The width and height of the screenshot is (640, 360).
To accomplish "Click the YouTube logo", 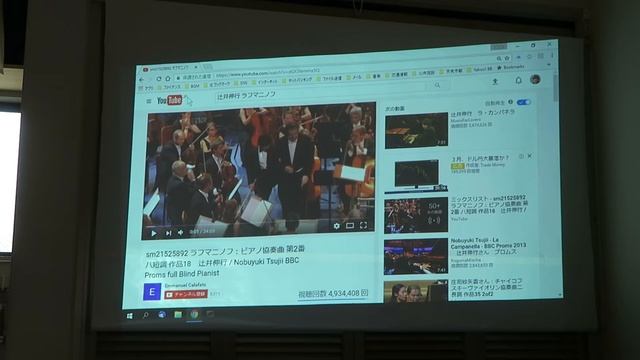I will (169, 100).
